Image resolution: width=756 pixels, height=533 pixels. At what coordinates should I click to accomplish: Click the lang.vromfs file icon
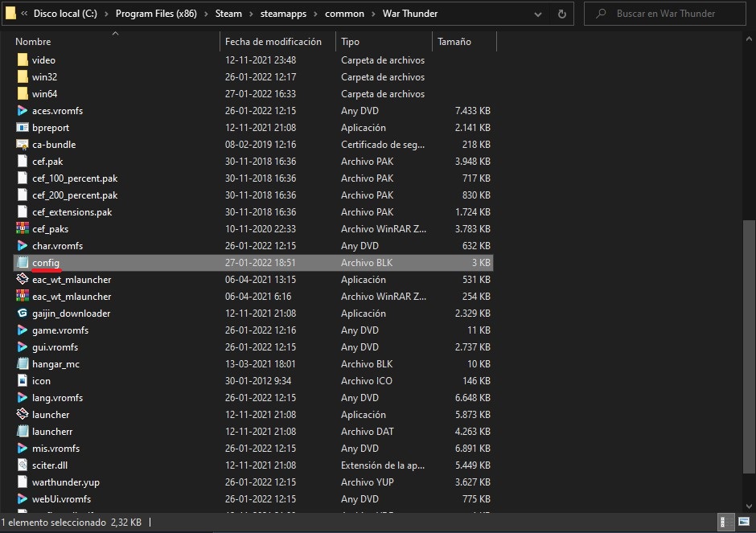pyautogui.click(x=23, y=398)
